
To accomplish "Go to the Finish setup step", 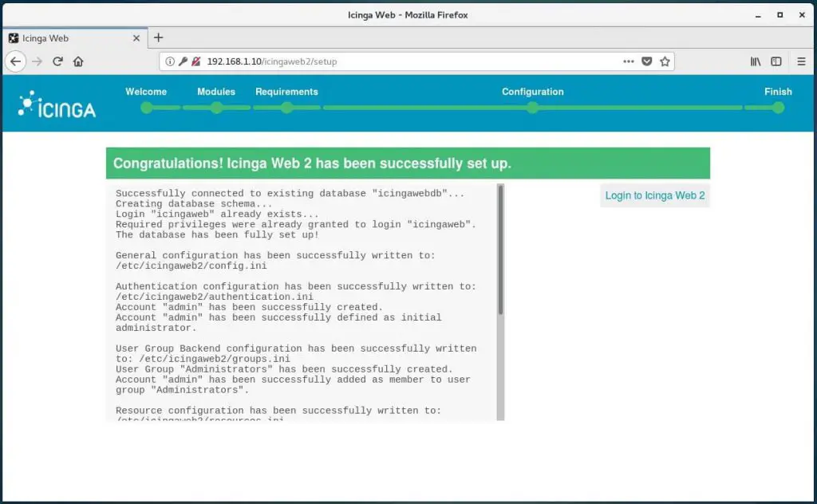I will click(x=778, y=92).
